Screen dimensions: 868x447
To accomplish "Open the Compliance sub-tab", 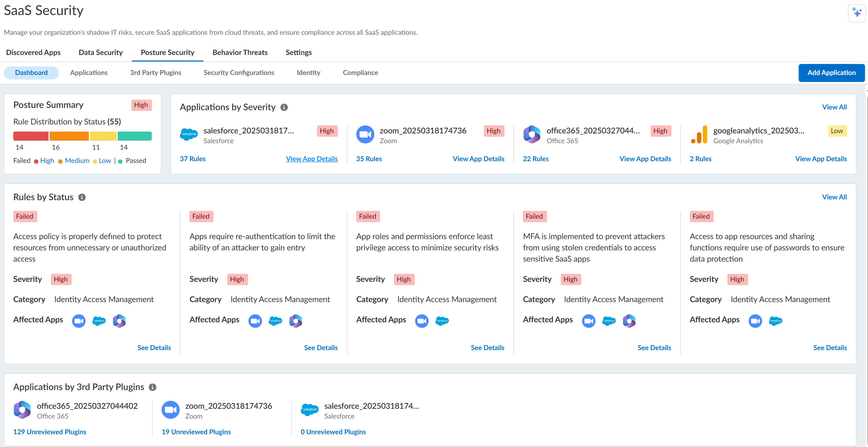I will [x=360, y=73].
